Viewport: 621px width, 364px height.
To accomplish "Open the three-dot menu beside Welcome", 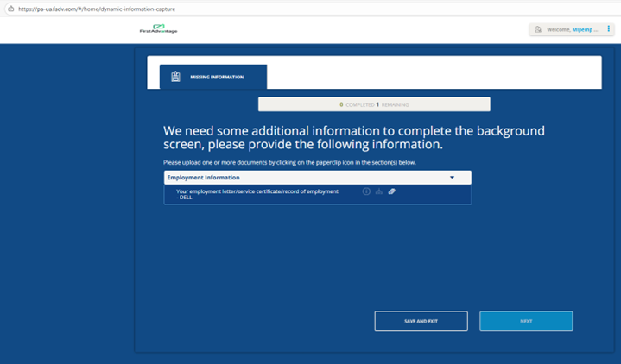I will point(608,29).
